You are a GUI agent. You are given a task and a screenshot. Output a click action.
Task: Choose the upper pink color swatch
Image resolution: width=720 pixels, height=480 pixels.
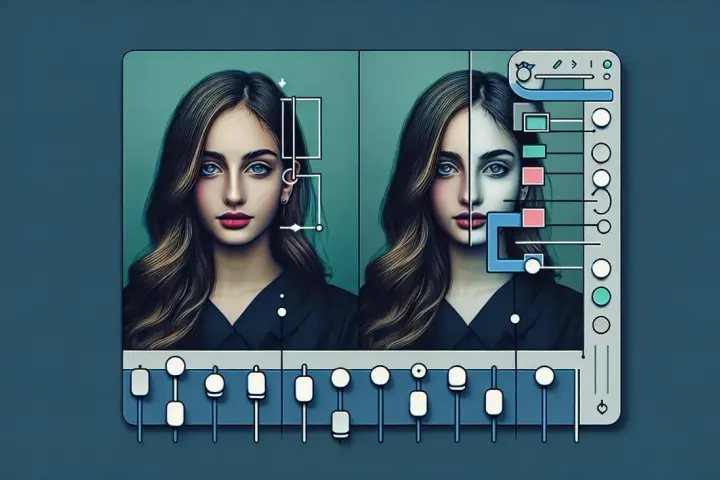tap(533, 176)
